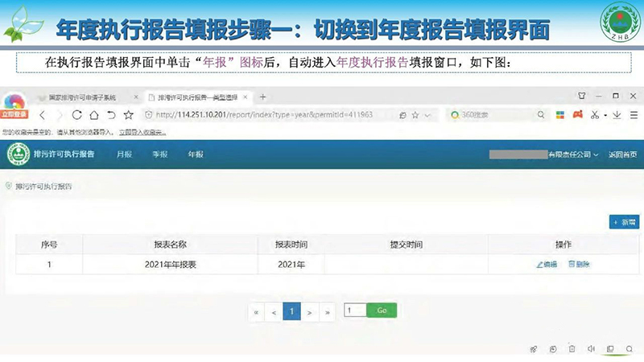Open new browser tab with plus

262,97
